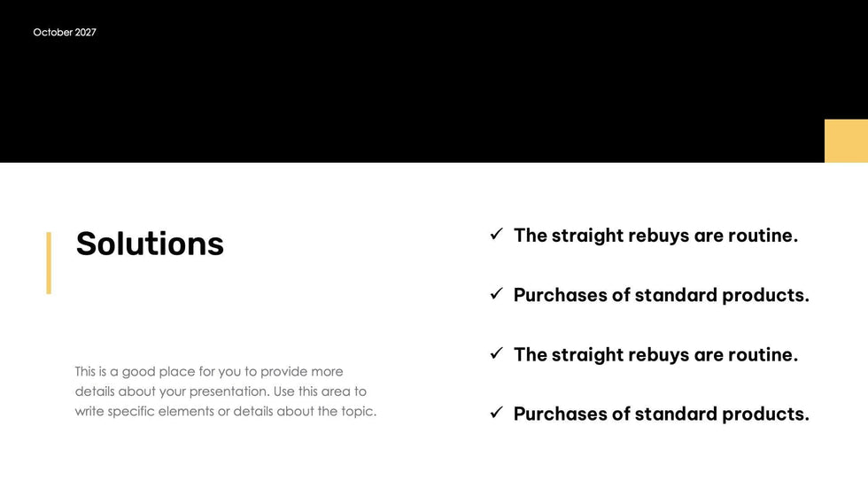Click the checkmark beside first 'Purchases of standard' line

497,294
